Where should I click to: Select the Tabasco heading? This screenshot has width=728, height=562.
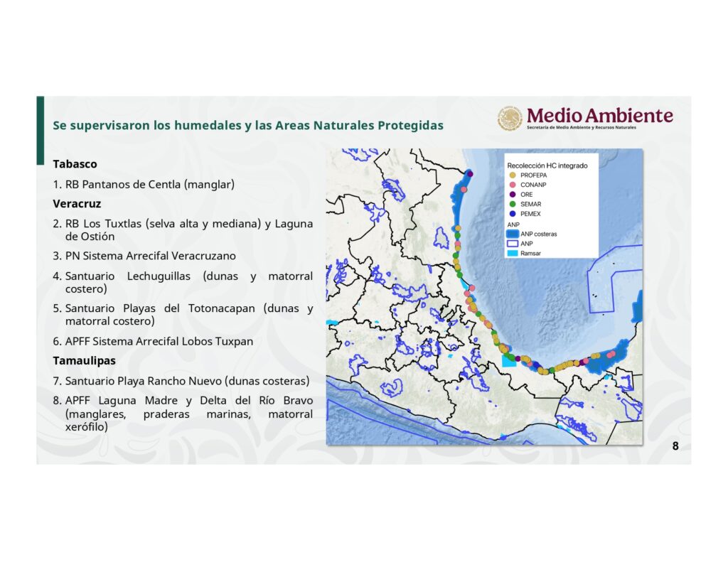(75, 164)
